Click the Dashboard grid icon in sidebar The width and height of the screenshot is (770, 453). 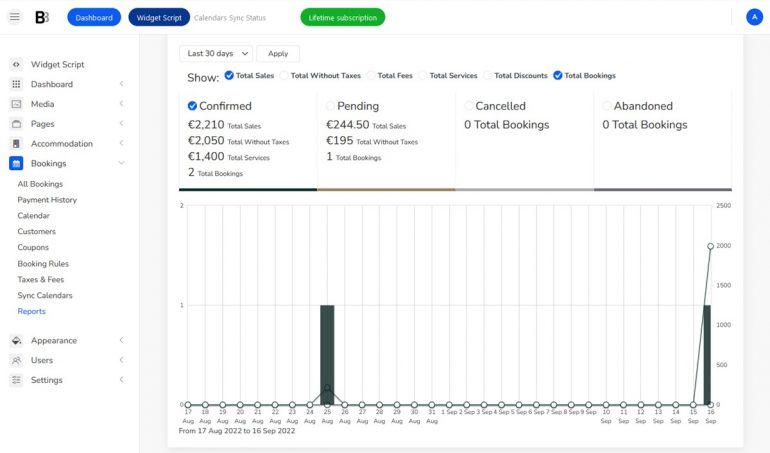(16, 84)
